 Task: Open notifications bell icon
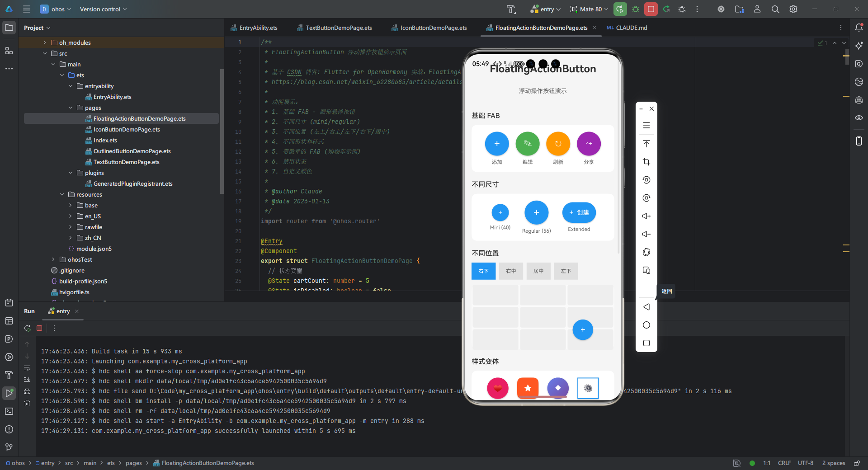pos(859,28)
